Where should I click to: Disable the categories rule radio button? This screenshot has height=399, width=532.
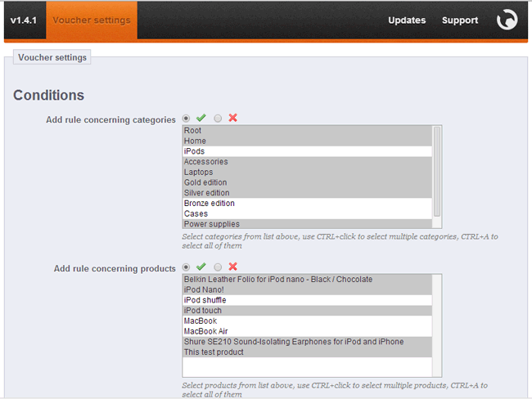(219, 119)
